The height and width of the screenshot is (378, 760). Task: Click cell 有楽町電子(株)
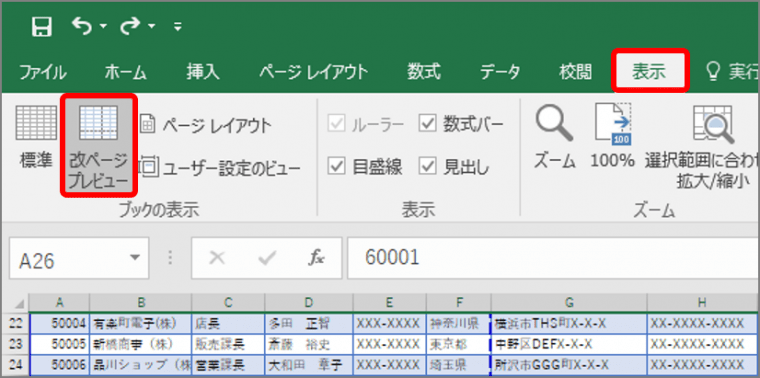point(141,323)
